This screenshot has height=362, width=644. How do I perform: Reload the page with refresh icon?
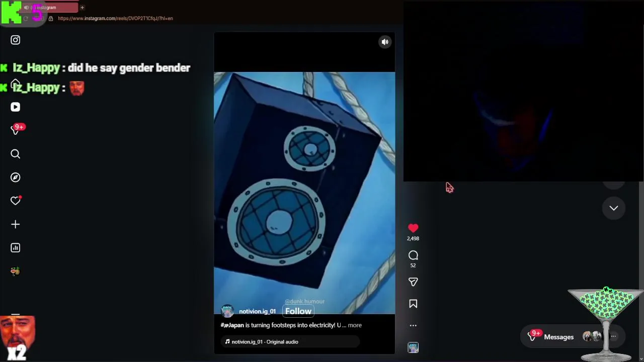click(26, 19)
